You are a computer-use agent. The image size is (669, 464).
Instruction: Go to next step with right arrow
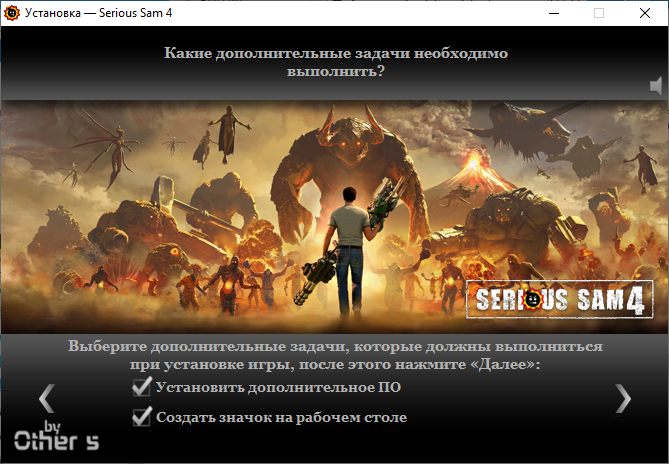tap(623, 399)
